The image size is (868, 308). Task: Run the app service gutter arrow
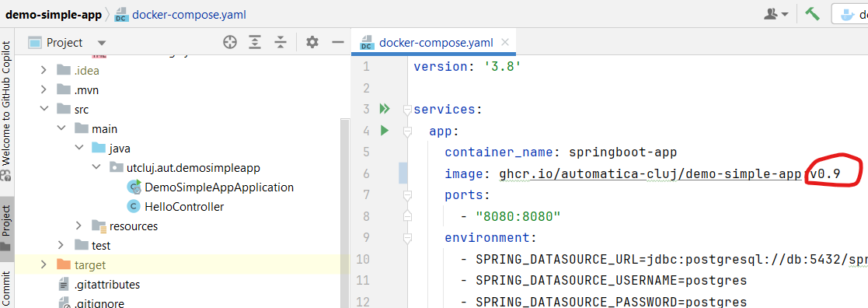tap(384, 131)
